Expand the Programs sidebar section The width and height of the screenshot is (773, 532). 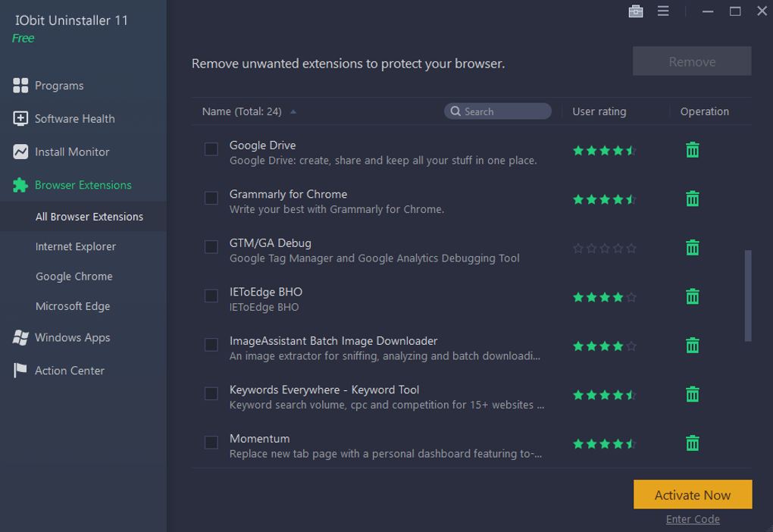point(58,86)
